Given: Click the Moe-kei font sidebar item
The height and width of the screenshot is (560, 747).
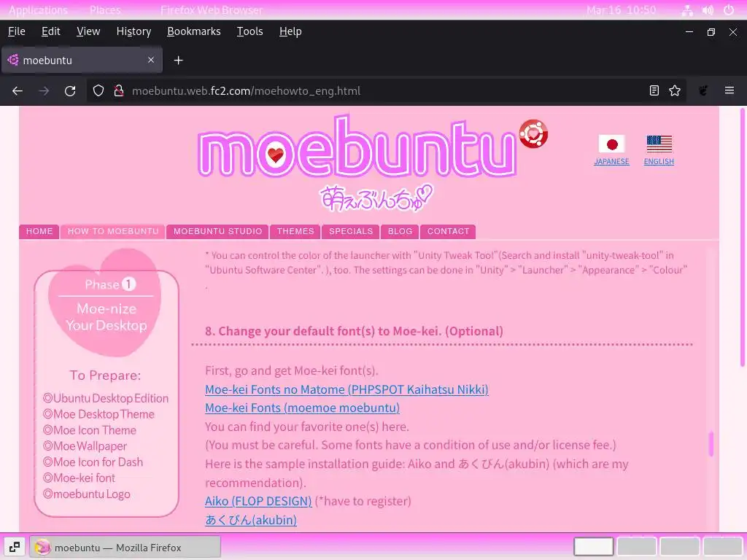Looking at the screenshot, I should [x=79, y=478].
